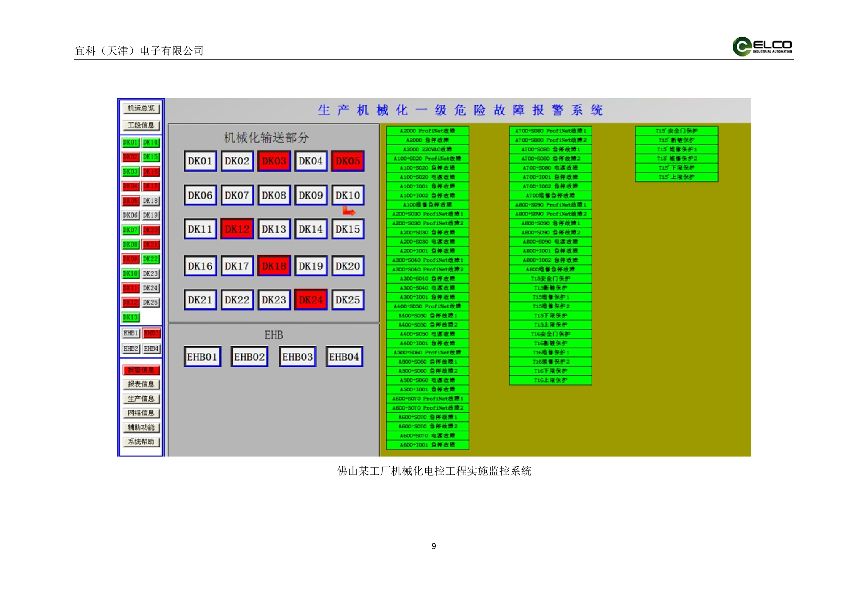This screenshot has height=614, width=868.
Task: Open the 工段信息 section info screen
Action: pos(141,125)
